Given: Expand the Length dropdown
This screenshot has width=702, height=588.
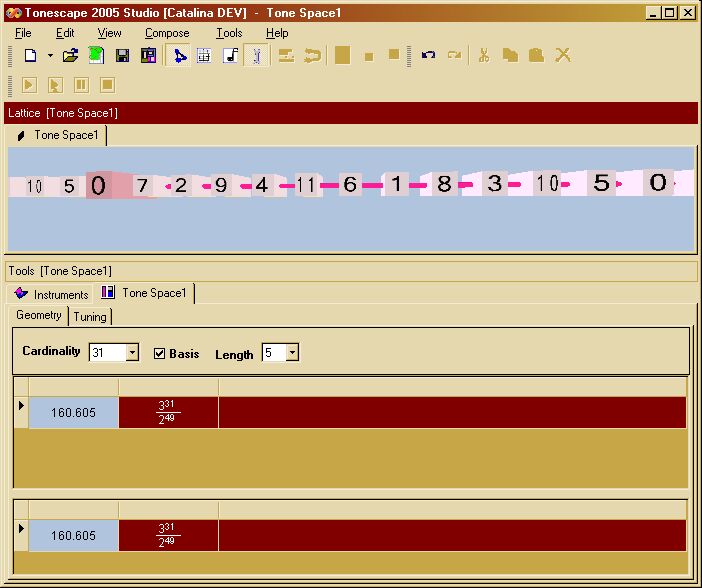Looking at the screenshot, I should click(x=292, y=352).
